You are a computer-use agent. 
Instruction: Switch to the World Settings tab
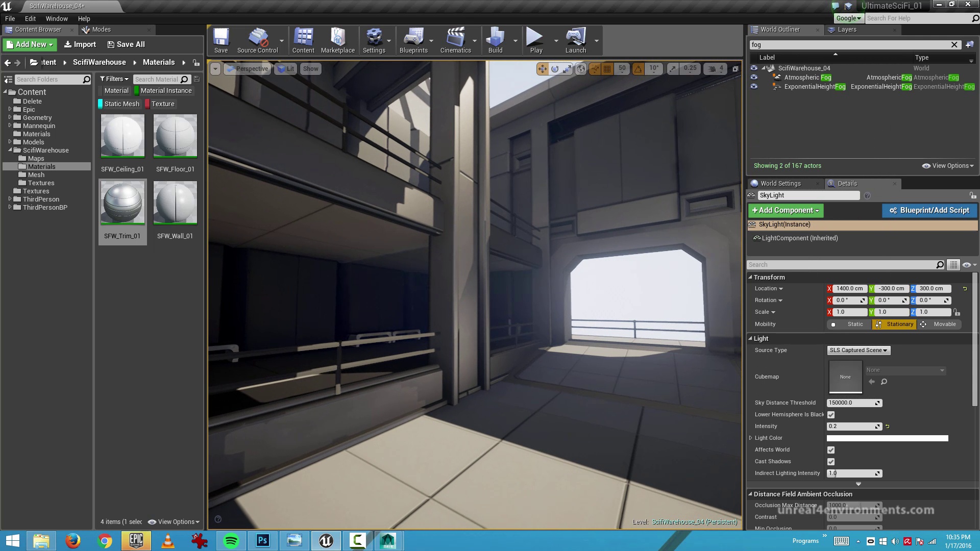point(780,184)
